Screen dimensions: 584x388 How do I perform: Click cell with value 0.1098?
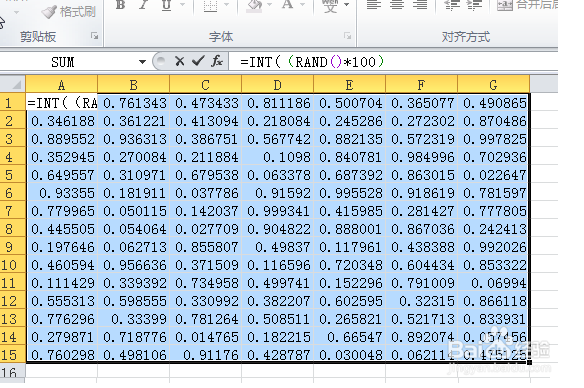click(x=277, y=157)
